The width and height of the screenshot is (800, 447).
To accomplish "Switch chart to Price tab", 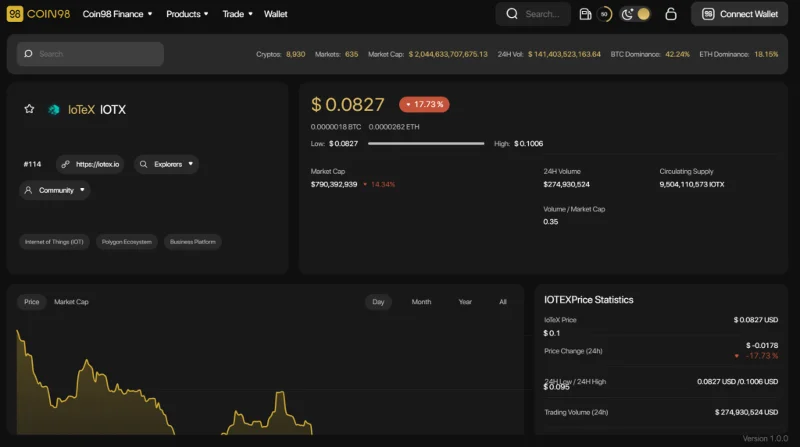I will [x=32, y=302].
